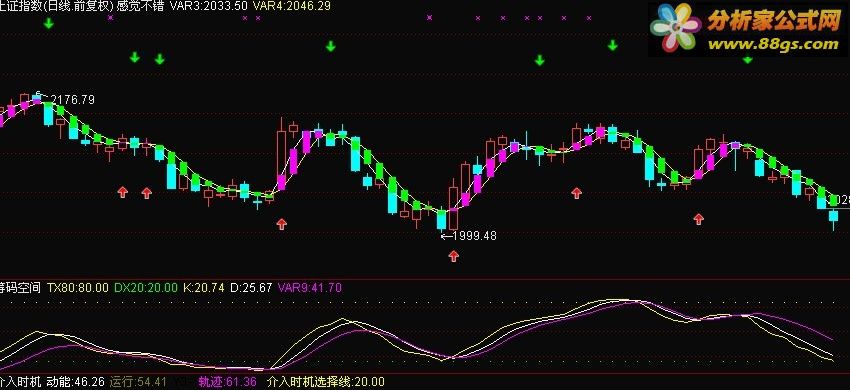Click the 2176.79 high price label
Viewport: 850px width, 390px height.
(x=72, y=100)
